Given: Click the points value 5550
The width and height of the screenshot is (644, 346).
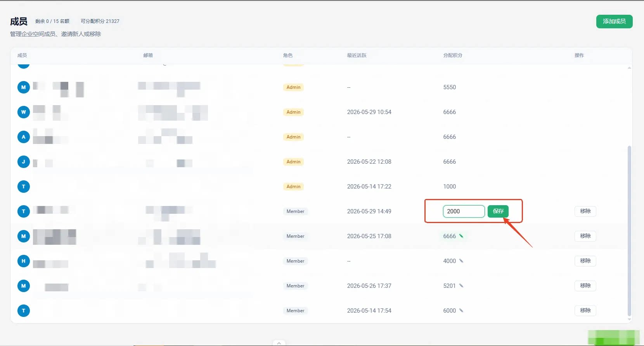Looking at the screenshot, I should tap(449, 87).
